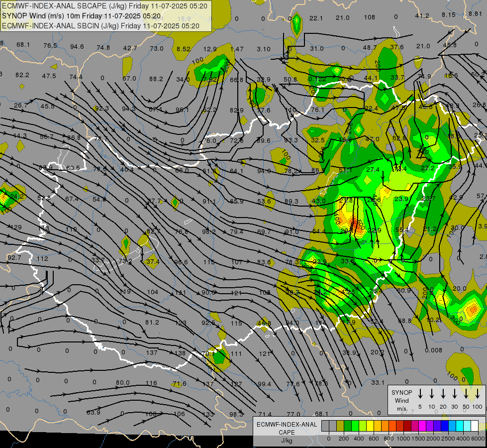Click the colorbar tick label 4000

pos(463,439)
